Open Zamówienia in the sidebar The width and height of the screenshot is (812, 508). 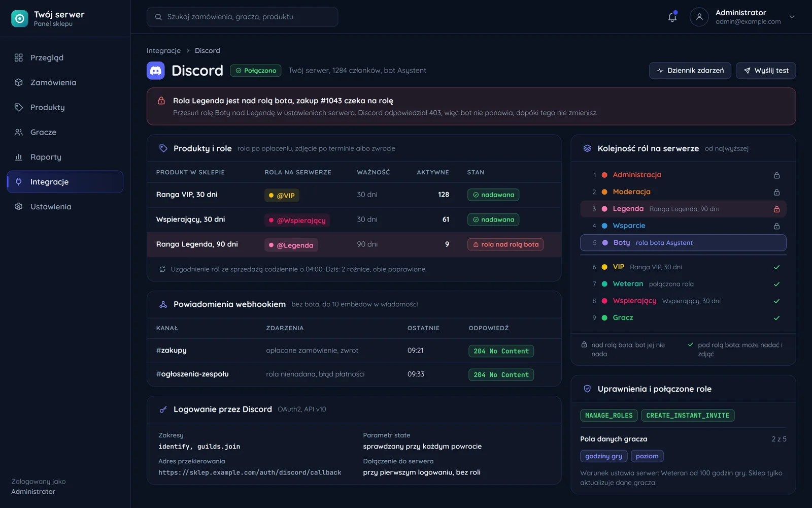(x=65, y=82)
